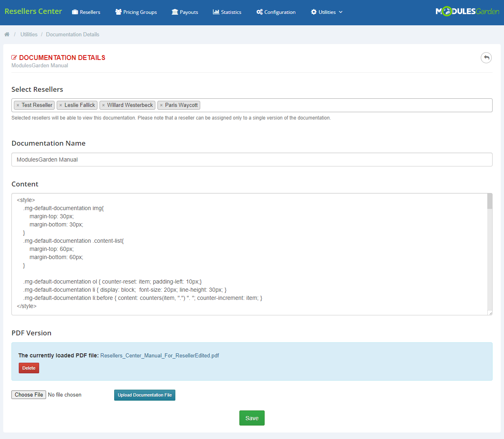Image resolution: width=504 pixels, height=439 pixels.
Task: Open the Resellers menu
Action: click(86, 12)
